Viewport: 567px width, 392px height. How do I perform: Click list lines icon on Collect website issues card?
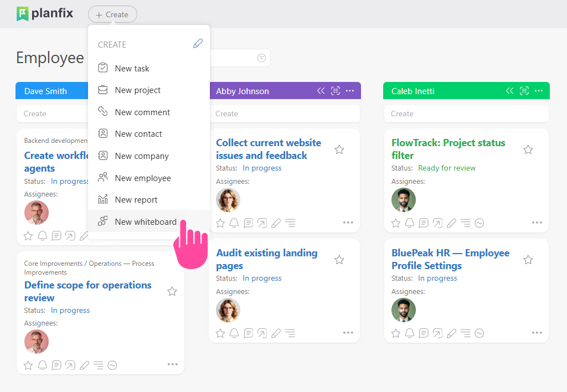(x=290, y=223)
